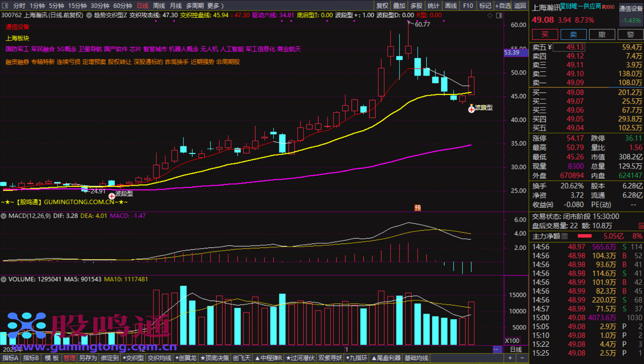Click the red plus 波段型 signal marker near 24.91
The width and height of the screenshot is (644, 364).
click(x=112, y=196)
